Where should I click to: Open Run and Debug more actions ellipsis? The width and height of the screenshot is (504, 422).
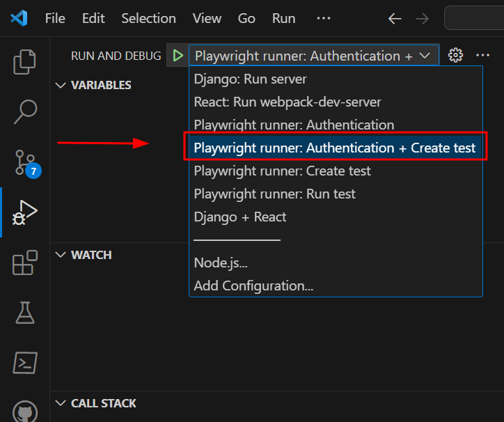point(482,55)
